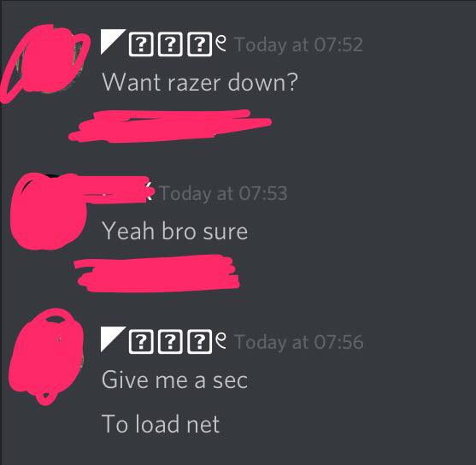The height and width of the screenshot is (465, 476).
Task: Click the "Today at 07:52" timestamp
Action: [298, 44]
